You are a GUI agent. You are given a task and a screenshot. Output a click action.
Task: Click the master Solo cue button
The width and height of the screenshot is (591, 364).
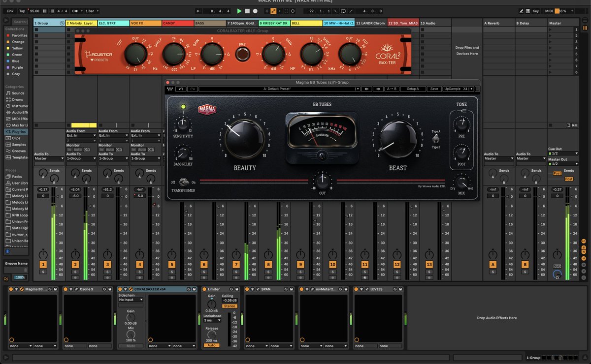coord(557,266)
